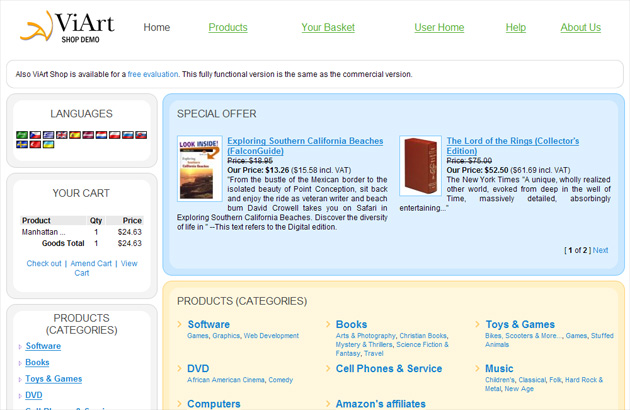Choose the Swedish flag language

coord(22,144)
